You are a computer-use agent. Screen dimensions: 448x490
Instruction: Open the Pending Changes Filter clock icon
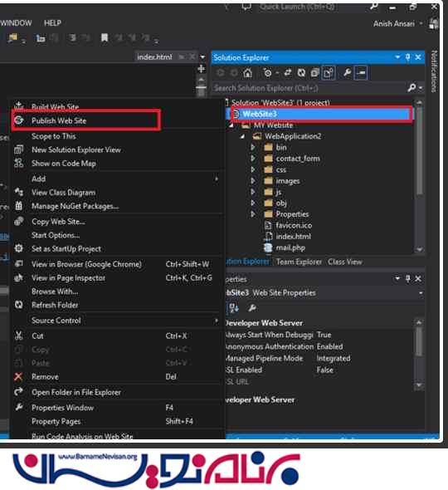[x=268, y=73]
